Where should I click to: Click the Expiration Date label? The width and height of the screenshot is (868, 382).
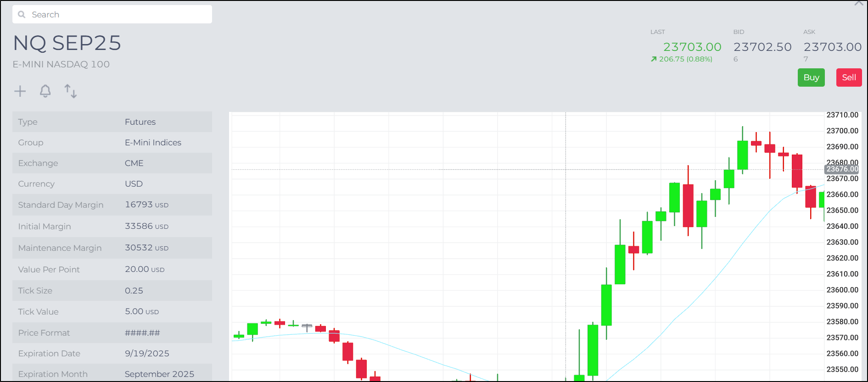[x=49, y=354]
